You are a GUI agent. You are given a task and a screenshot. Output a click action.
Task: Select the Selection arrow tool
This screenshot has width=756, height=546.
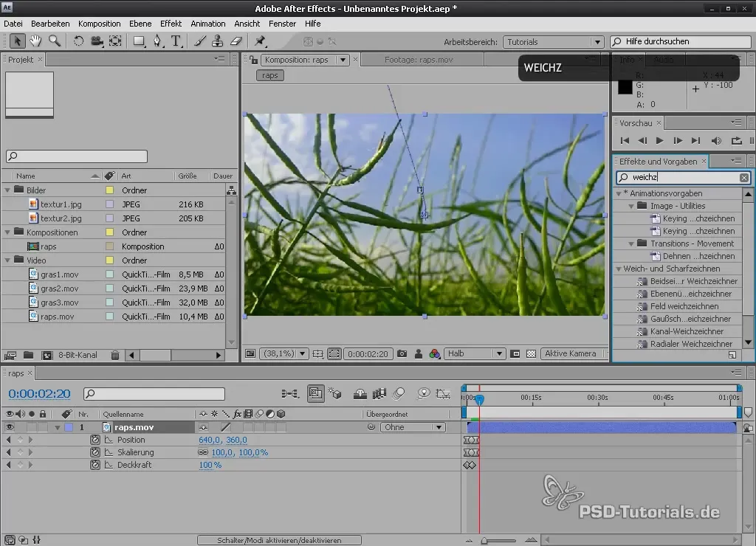[17, 41]
